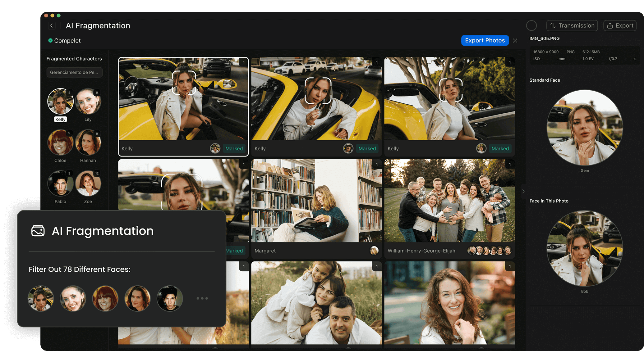
Task: Select red-haired face in overlay row
Action: (x=105, y=298)
